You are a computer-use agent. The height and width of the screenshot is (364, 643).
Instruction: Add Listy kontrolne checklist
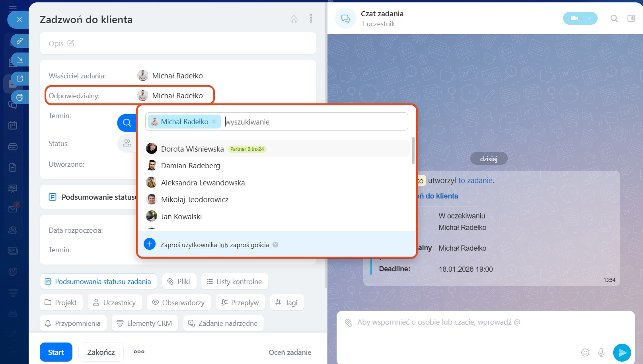pyautogui.click(x=234, y=281)
